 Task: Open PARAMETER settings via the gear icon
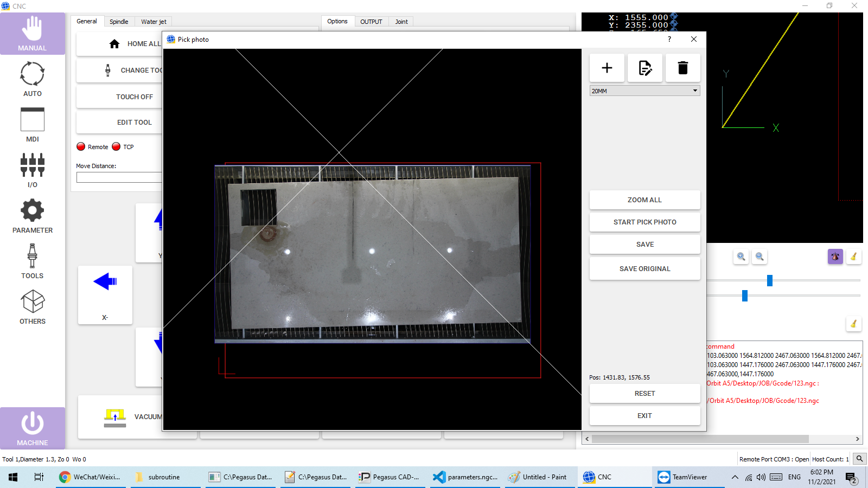click(x=32, y=216)
